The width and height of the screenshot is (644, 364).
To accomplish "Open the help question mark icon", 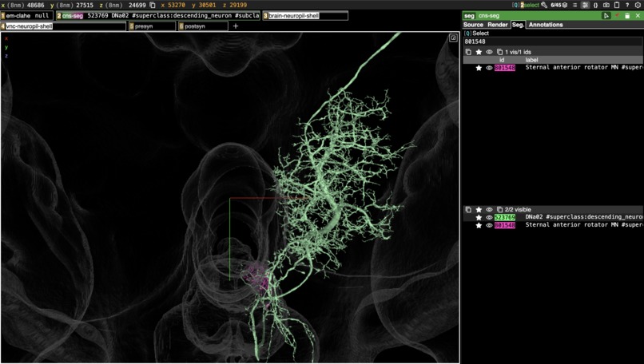I will tap(627, 5).
